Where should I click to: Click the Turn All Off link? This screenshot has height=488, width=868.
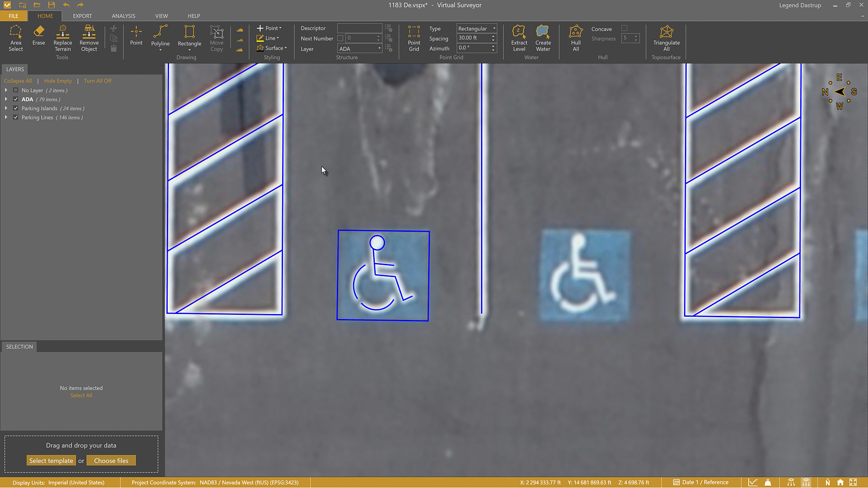click(x=98, y=80)
